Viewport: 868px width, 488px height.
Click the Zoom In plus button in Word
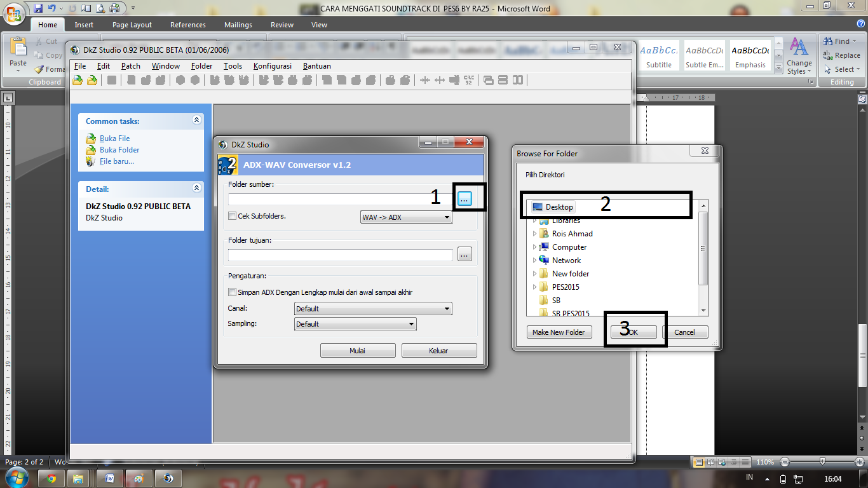click(858, 462)
